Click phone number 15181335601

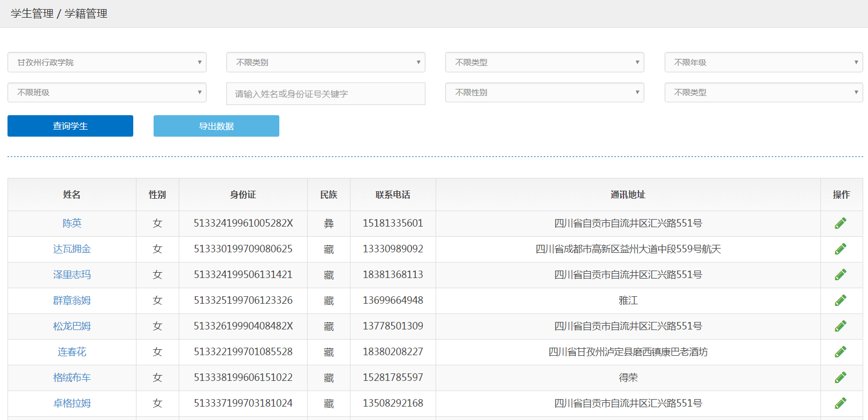coord(393,223)
